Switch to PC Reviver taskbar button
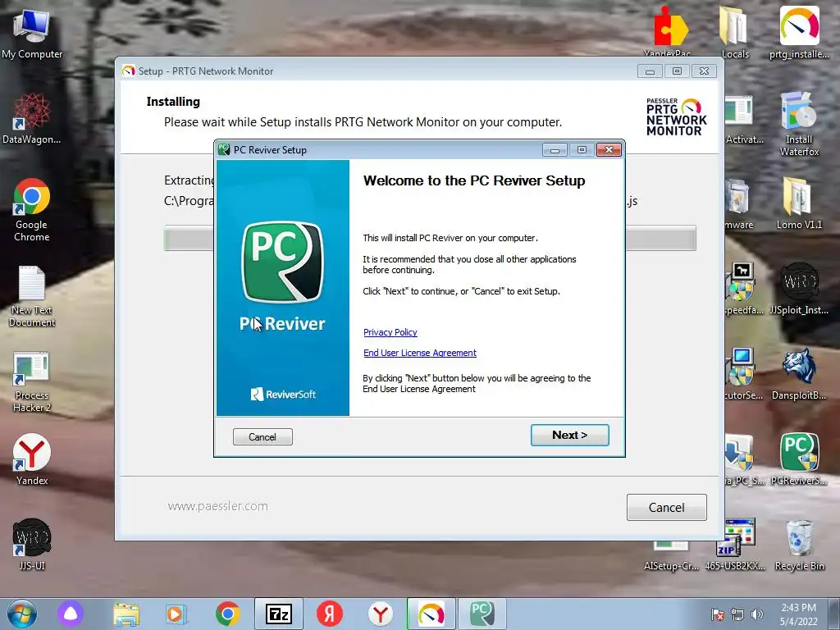 pyautogui.click(x=482, y=614)
